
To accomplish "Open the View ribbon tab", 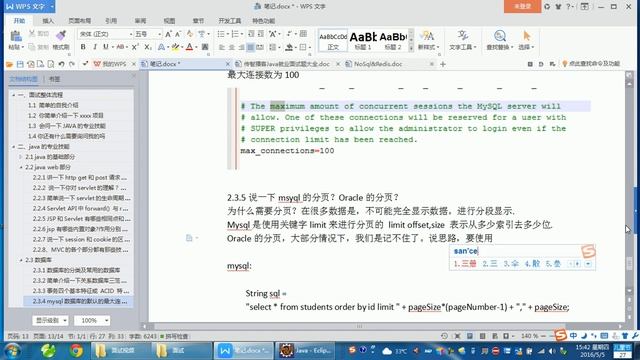I will (169, 20).
